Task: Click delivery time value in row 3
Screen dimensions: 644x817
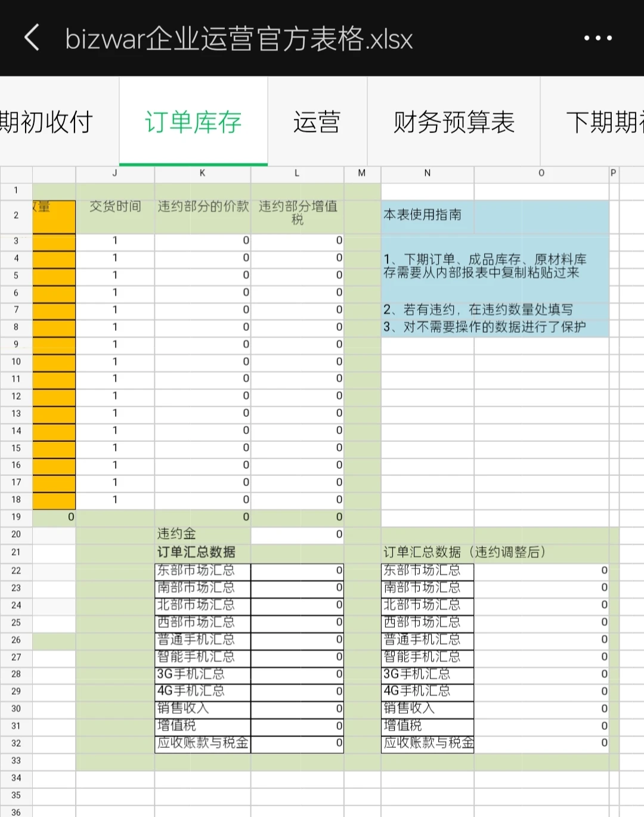Action: [115, 241]
